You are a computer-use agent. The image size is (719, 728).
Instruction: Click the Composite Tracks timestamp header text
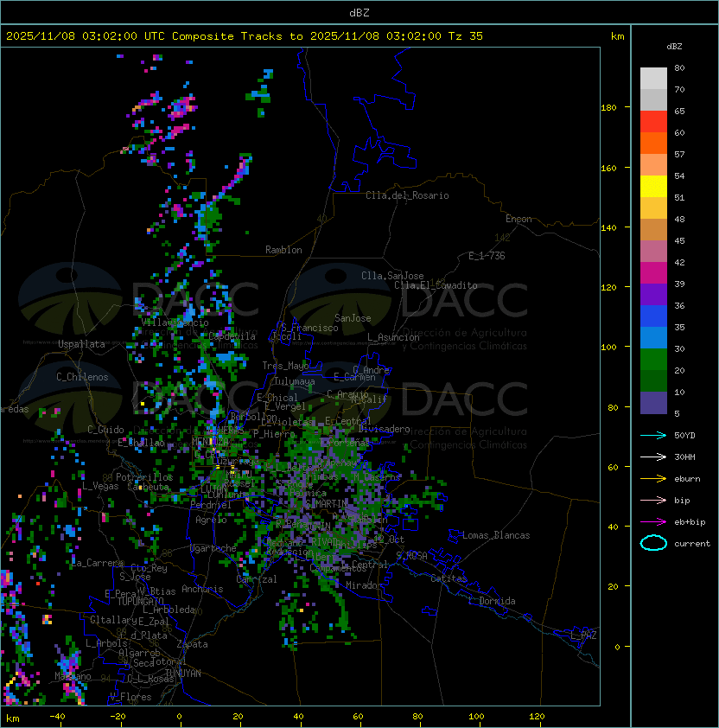245,36
